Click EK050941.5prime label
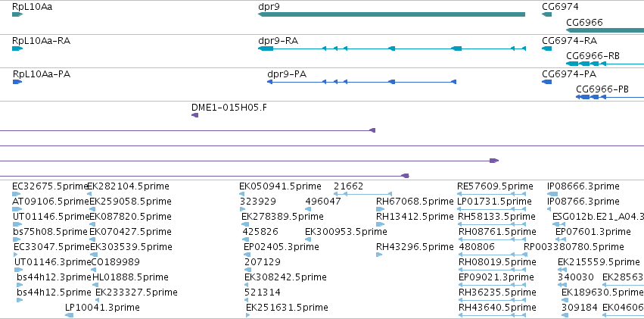 (280, 186)
